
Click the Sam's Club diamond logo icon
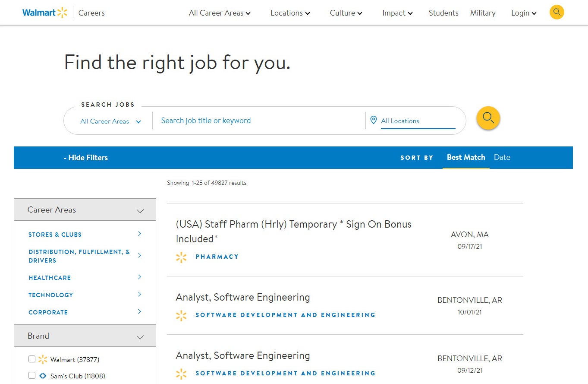point(43,376)
